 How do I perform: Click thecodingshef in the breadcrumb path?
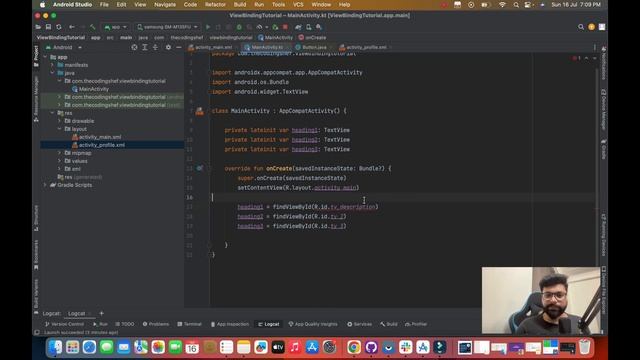pyautogui.click(x=187, y=38)
